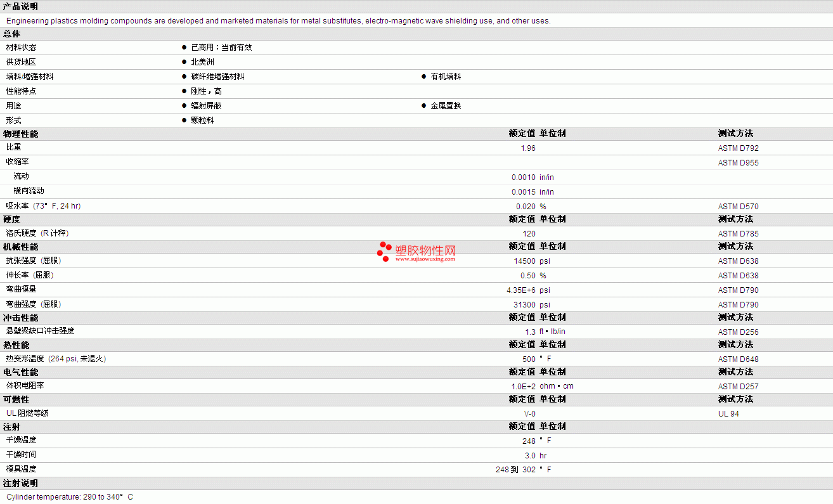
Task: Select the '碳纤维增强材料' entry
Action: pos(217,77)
